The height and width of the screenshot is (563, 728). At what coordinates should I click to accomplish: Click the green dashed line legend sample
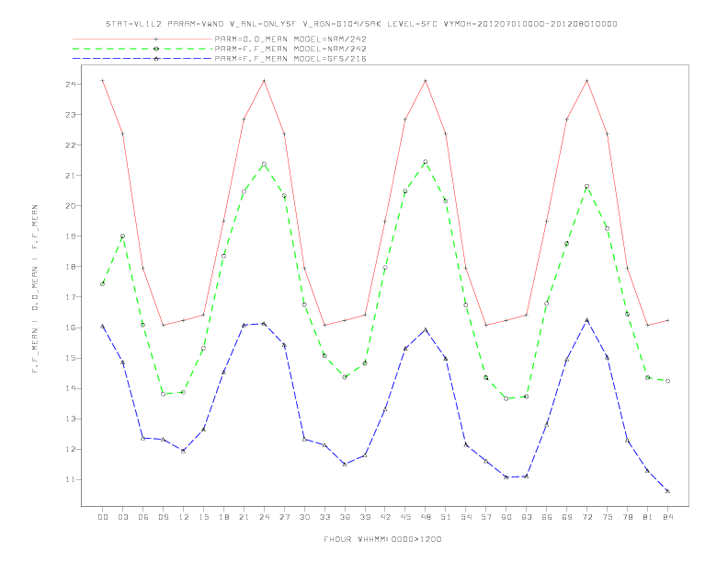[142, 49]
